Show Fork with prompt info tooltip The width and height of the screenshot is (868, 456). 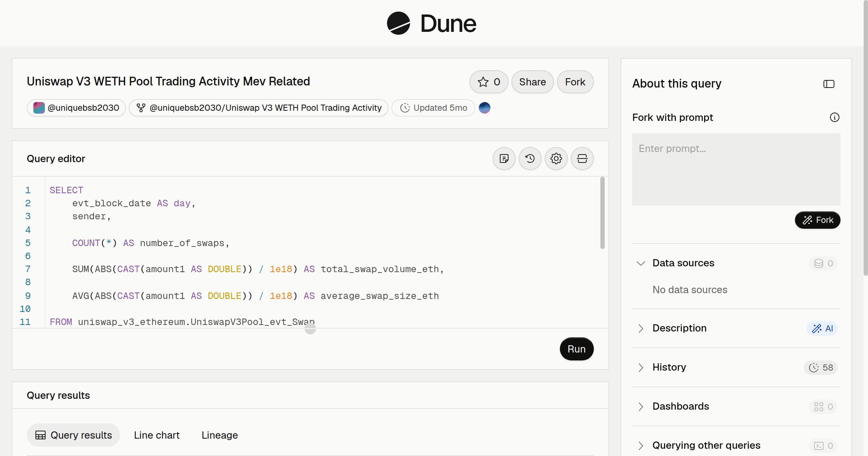[x=834, y=117]
